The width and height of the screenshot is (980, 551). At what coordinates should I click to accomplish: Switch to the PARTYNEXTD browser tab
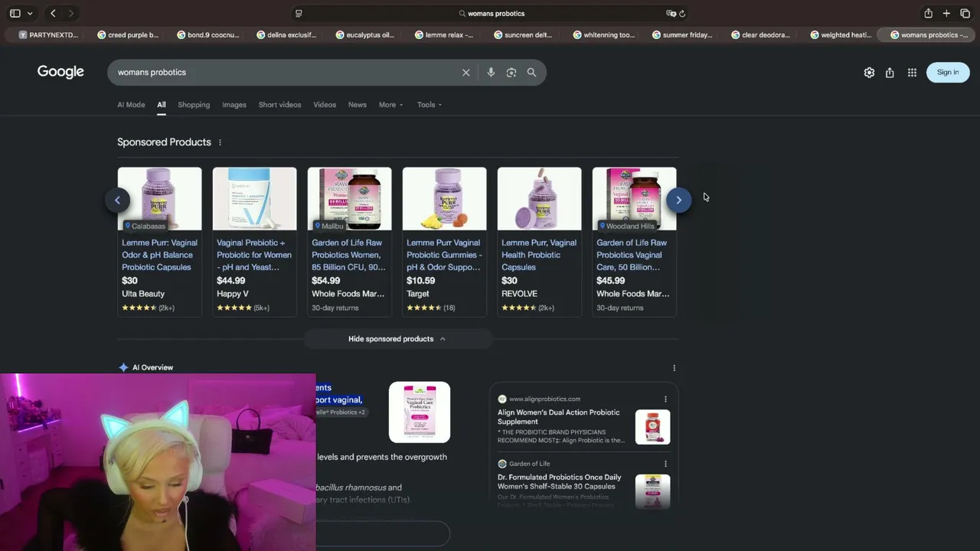(48, 34)
